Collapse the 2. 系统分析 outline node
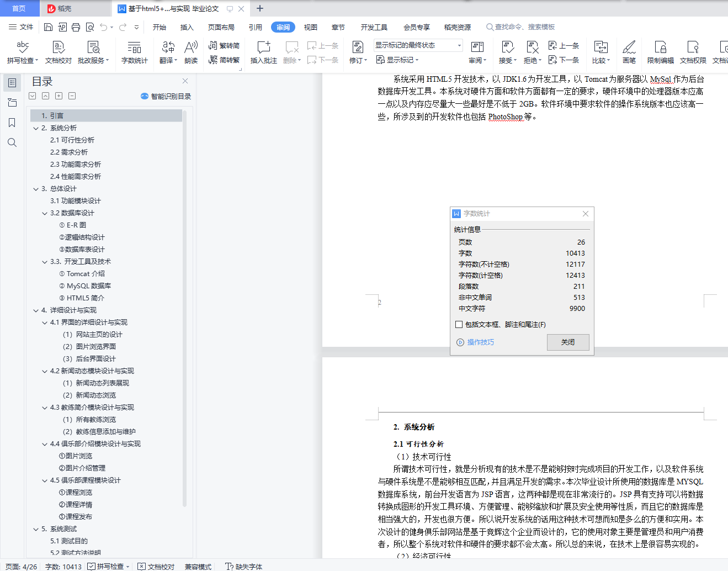The image size is (728, 571). pos(36,128)
